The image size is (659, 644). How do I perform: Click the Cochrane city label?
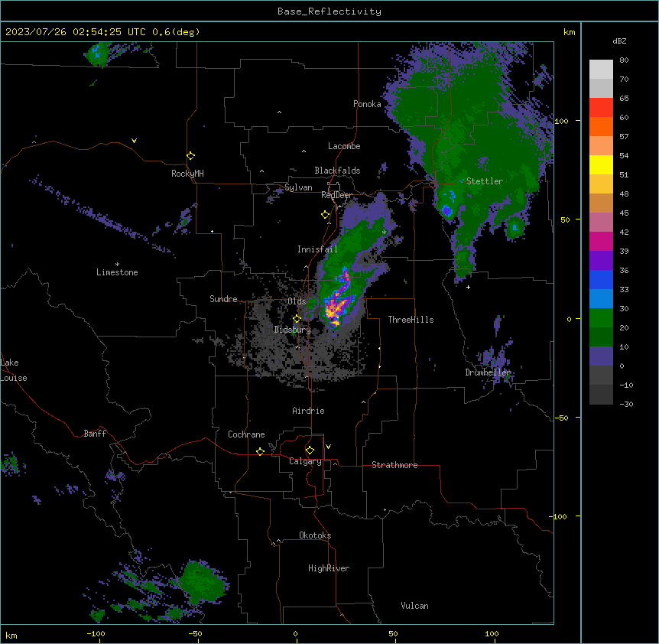[246, 434]
